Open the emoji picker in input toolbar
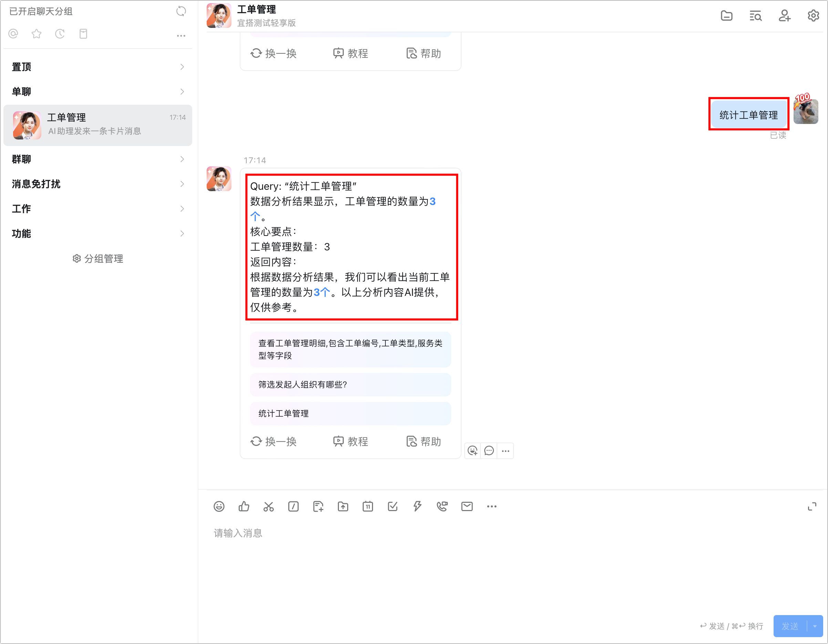This screenshot has height=644, width=828. 219,506
